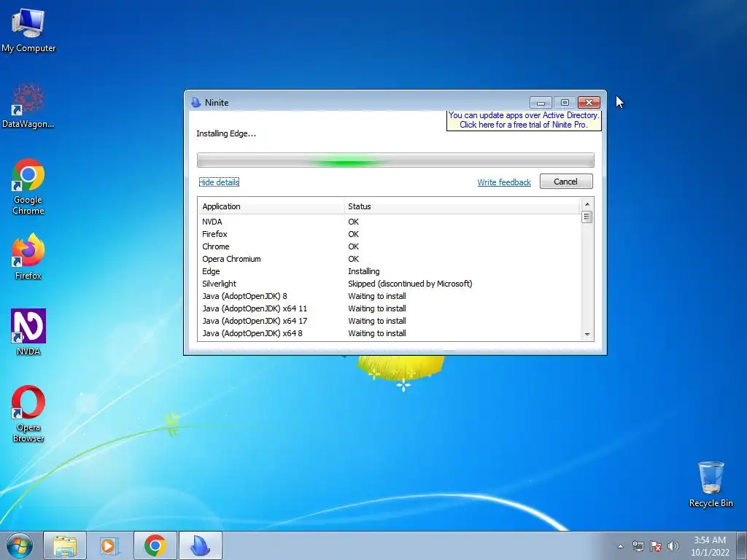Open Windows Media Player from taskbar
747x560 pixels.
(x=109, y=545)
